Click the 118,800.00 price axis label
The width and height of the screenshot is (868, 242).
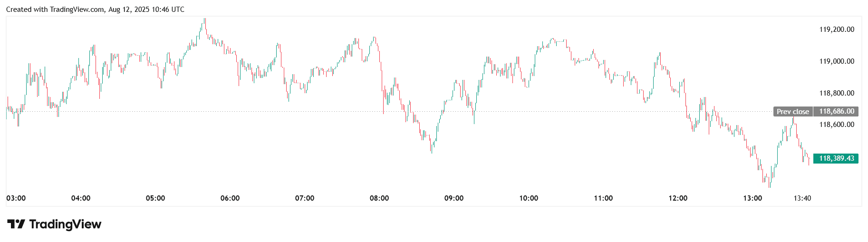(x=836, y=93)
